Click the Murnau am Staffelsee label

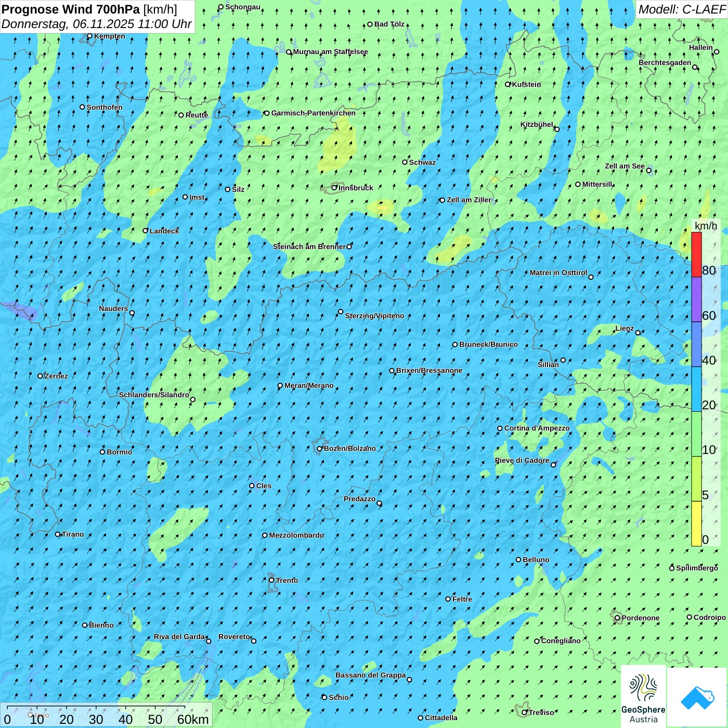pos(330,51)
